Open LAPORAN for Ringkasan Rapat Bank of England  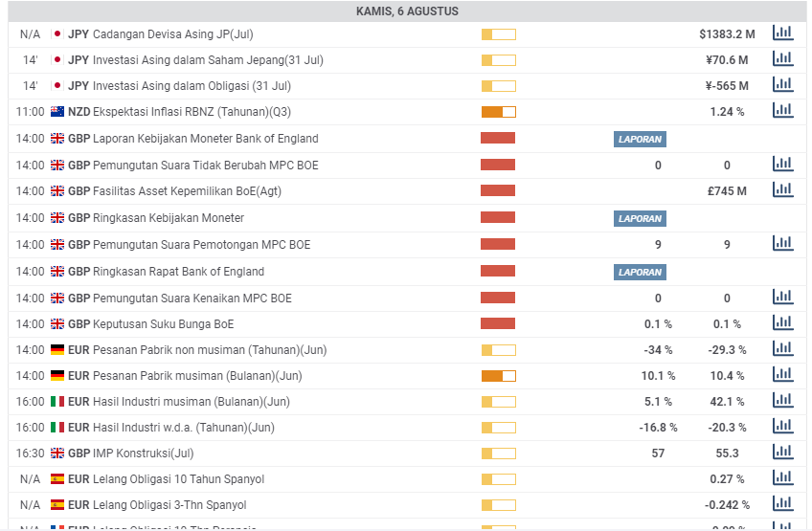pyautogui.click(x=640, y=272)
